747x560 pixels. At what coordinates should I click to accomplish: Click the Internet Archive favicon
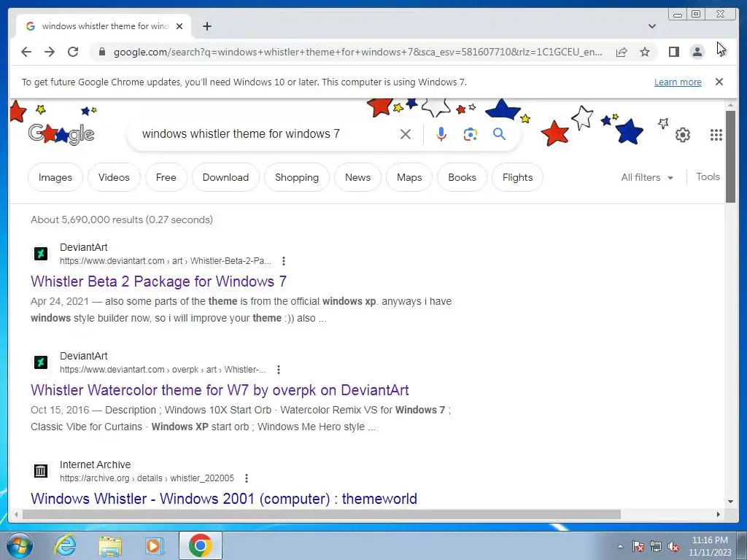pyautogui.click(x=41, y=471)
